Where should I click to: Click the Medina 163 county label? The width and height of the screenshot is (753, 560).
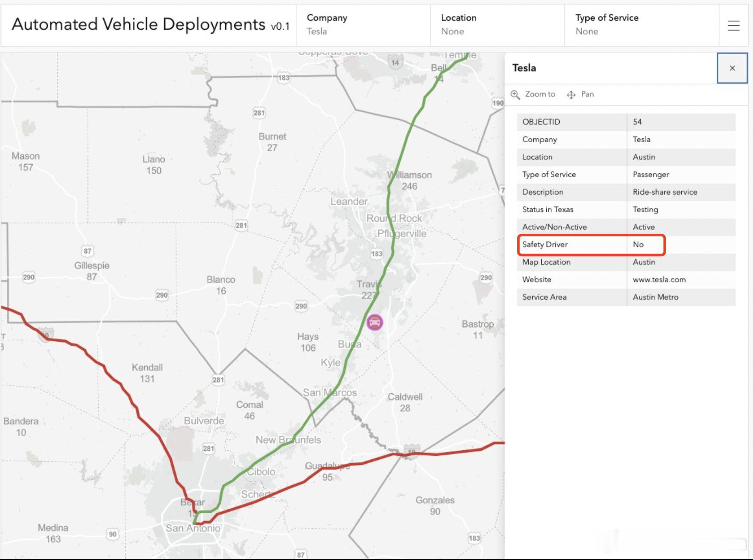[x=53, y=533]
